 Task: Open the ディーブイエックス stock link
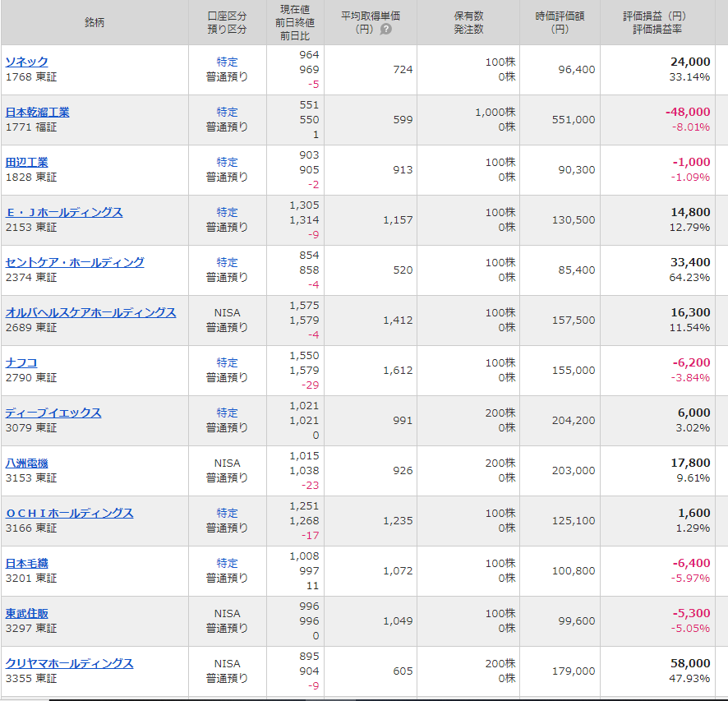(x=53, y=413)
